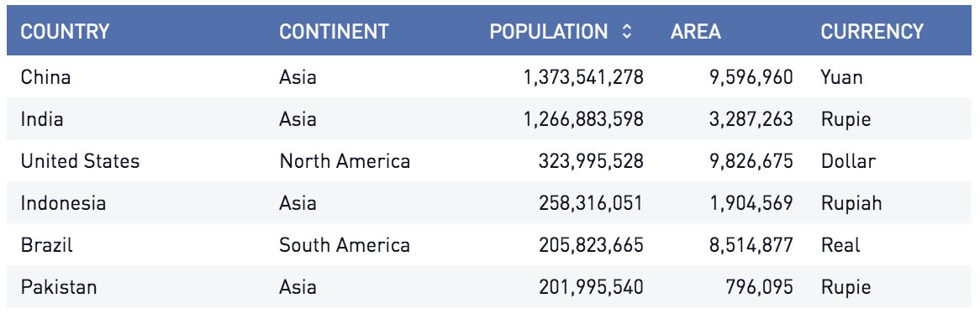
Task: Click the Rupiah currency cell
Action: (851, 203)
